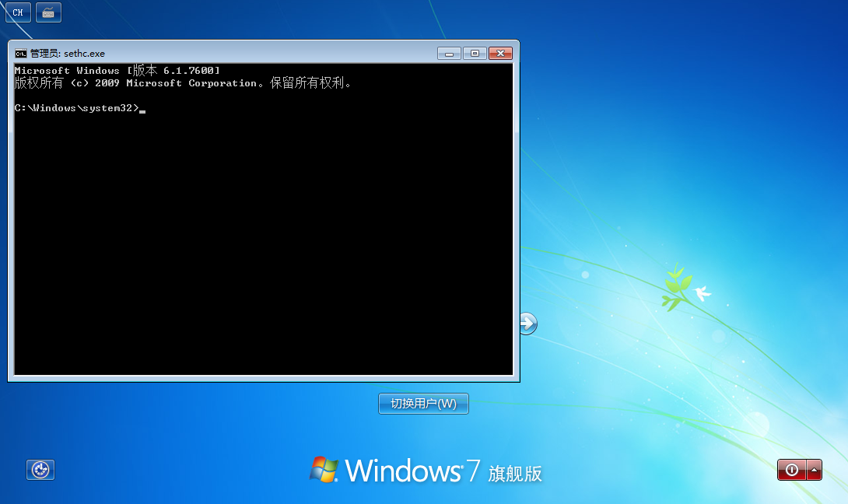
Task: Maximize the sethc.exe command window
Action: pos(475,54)
